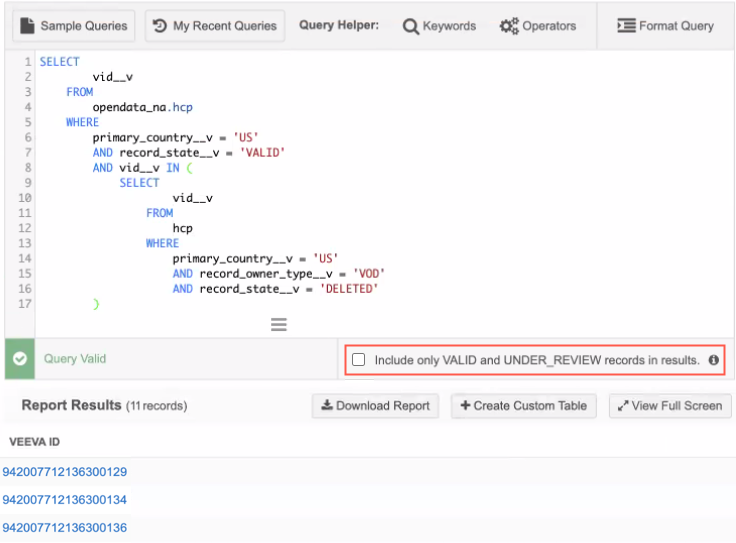This screenshot has height=543, width=736.
Task: Click the Operators gears icon
Action: [509, 26]
